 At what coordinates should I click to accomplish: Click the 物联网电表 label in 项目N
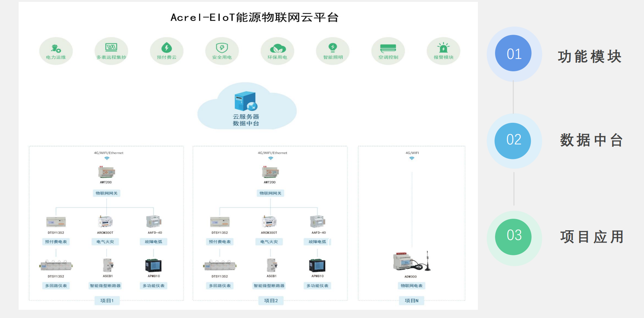(412, 286)
